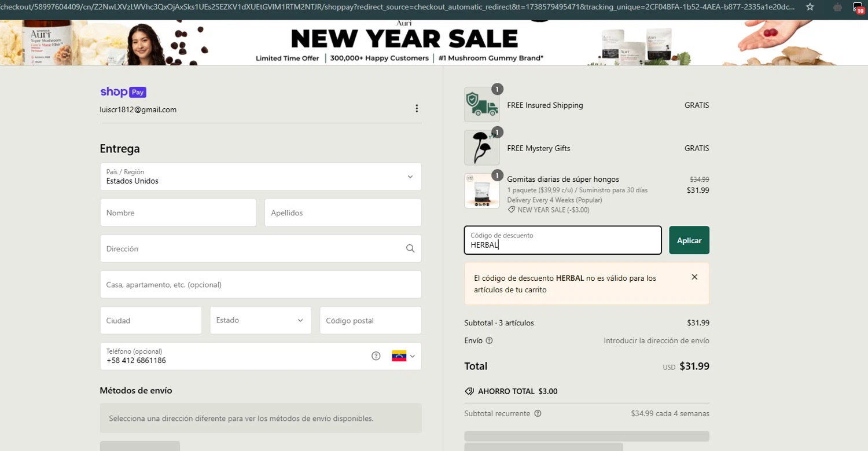Open the browser extension icon with red badge
The height and width of the screenshot is (451, 868).
(859, 8)
